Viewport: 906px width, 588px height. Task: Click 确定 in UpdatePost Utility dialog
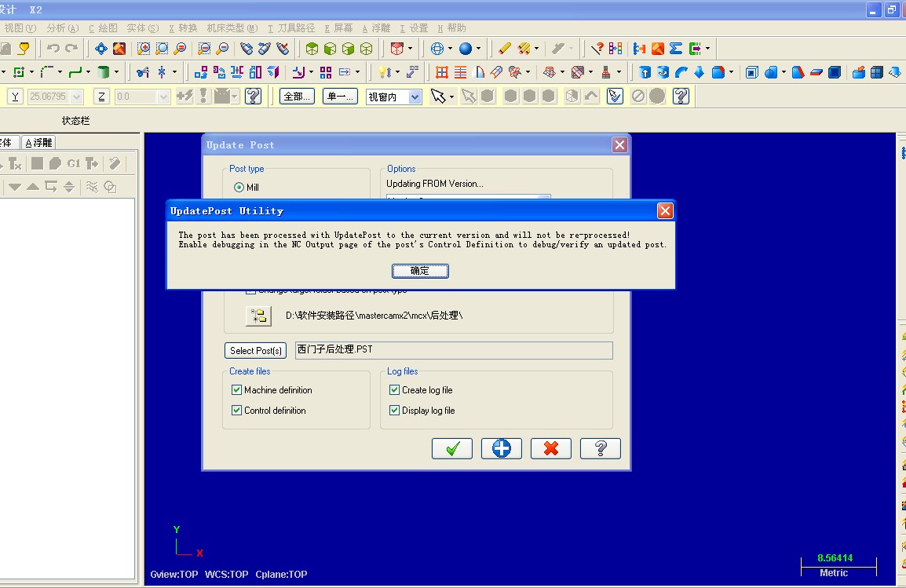(x=420, y=271)
